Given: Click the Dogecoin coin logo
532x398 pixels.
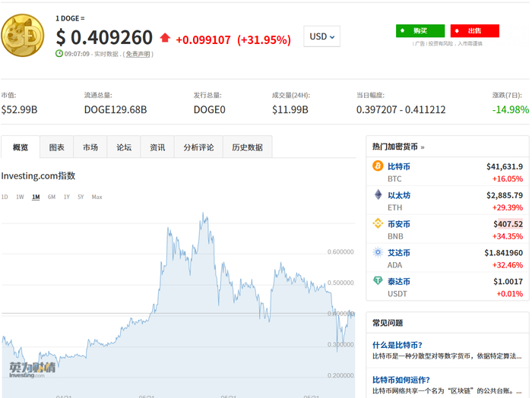Looking at the screenshot, I should point(23,35).
